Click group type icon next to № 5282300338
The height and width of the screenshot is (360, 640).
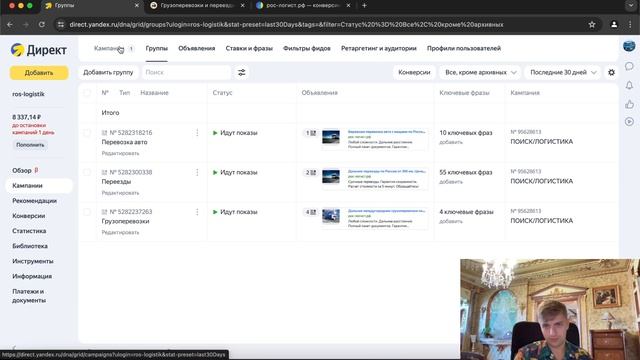coord(104,172)
